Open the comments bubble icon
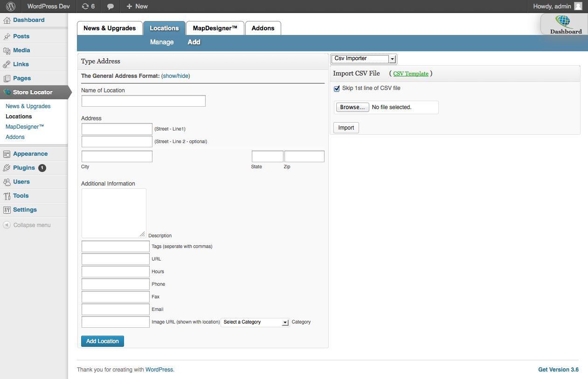 coord(111,7)
